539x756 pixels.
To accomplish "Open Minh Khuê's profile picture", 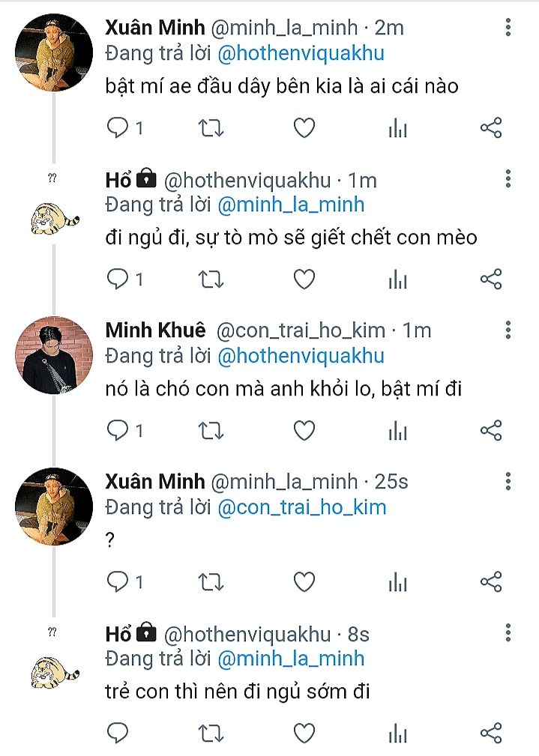I will tap(54, 355).
